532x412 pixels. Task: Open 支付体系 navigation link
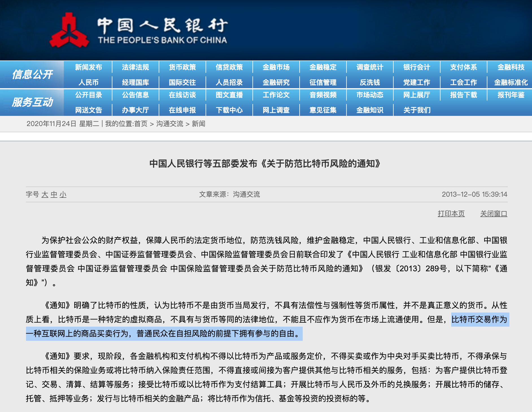pyautogui.click(x=463, y=67)
